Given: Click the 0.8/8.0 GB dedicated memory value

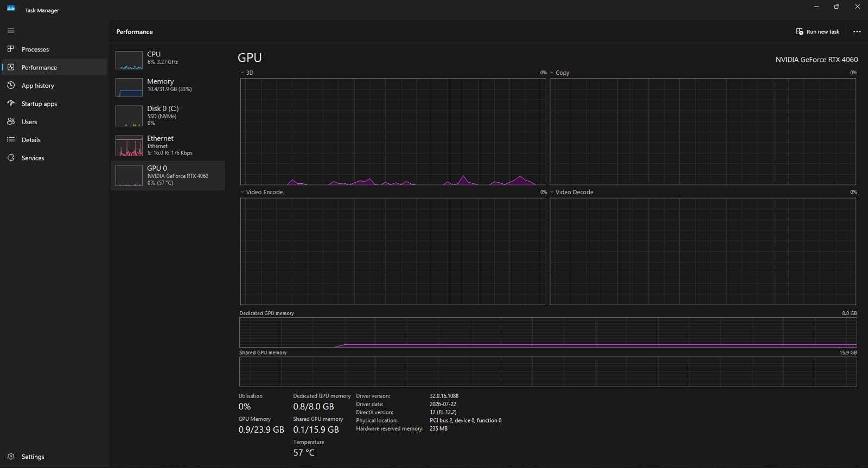Looking at the screenshot, I should (314, 406).
